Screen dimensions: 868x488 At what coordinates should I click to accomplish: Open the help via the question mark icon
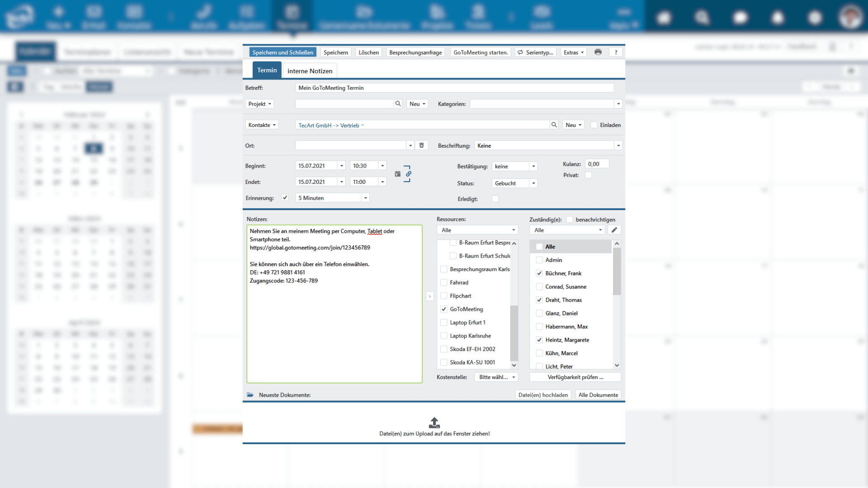(616, 52)
